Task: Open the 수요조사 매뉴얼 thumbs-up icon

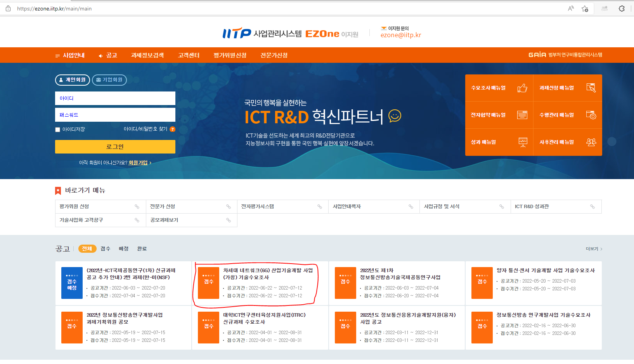Action: tap(522, 88)
